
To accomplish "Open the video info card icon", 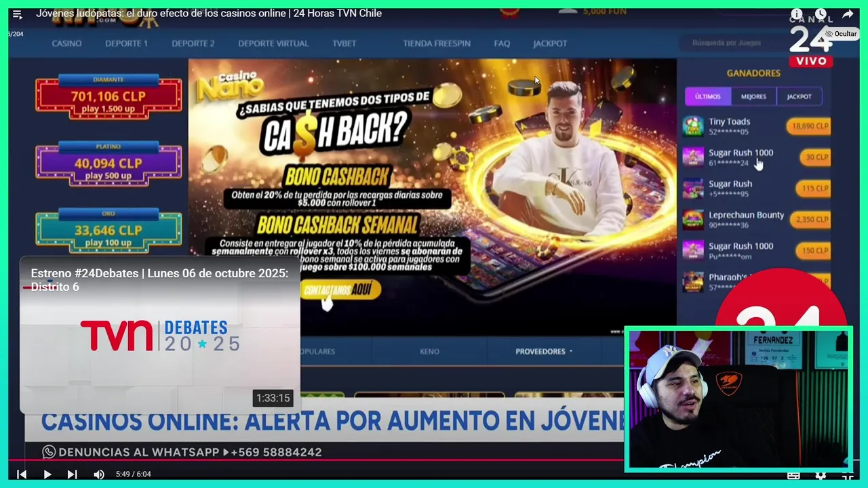I will (x=797, y=14).
